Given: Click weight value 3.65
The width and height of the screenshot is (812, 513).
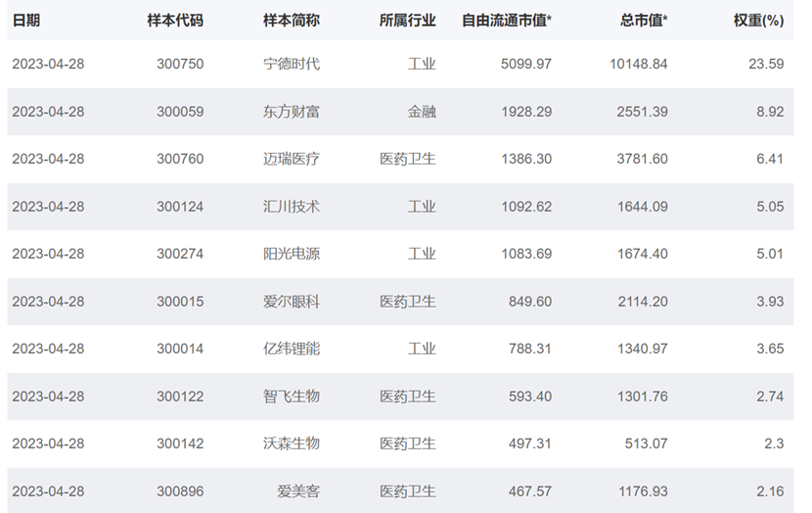Looking at the screenshot, I should (x=770, y=349).
